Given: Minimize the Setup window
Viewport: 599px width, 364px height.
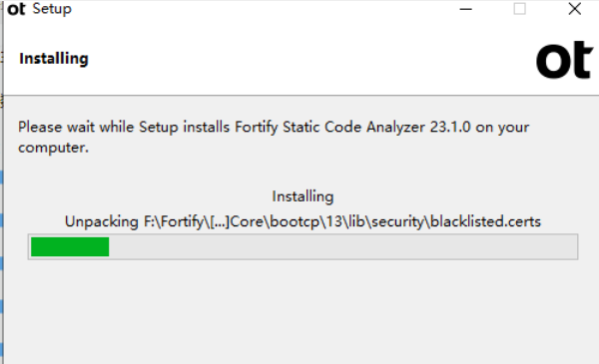Looking at the screenshot, I should (x=465, y=9).
